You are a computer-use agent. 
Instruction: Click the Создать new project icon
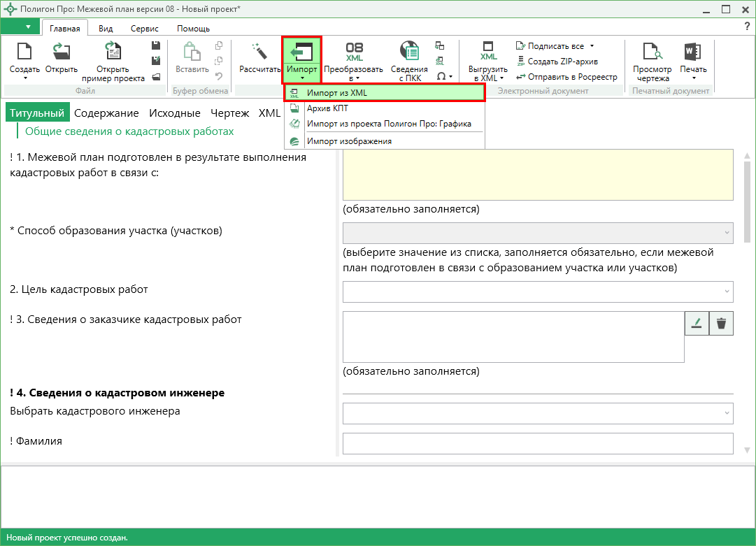point(24,52)
